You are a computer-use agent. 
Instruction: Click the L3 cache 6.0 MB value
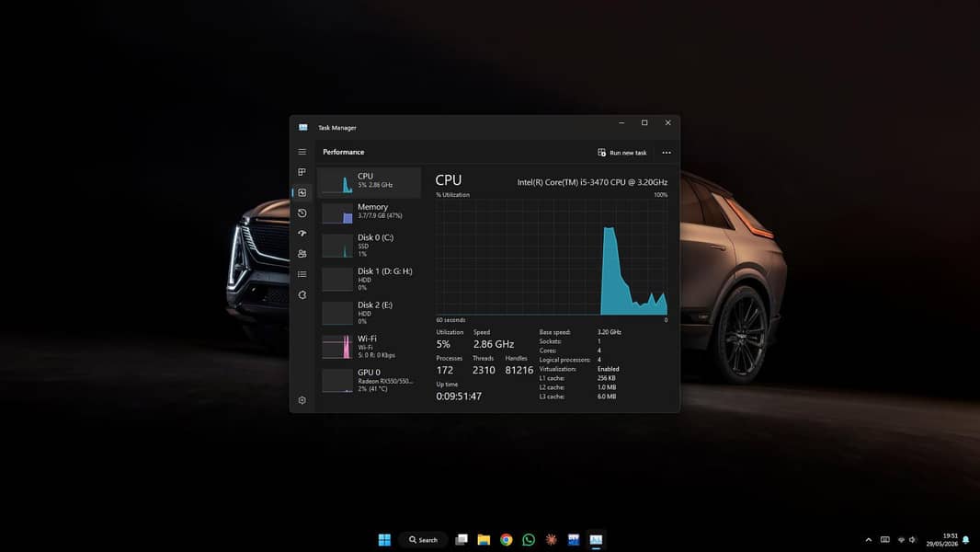tap(606, 397)
